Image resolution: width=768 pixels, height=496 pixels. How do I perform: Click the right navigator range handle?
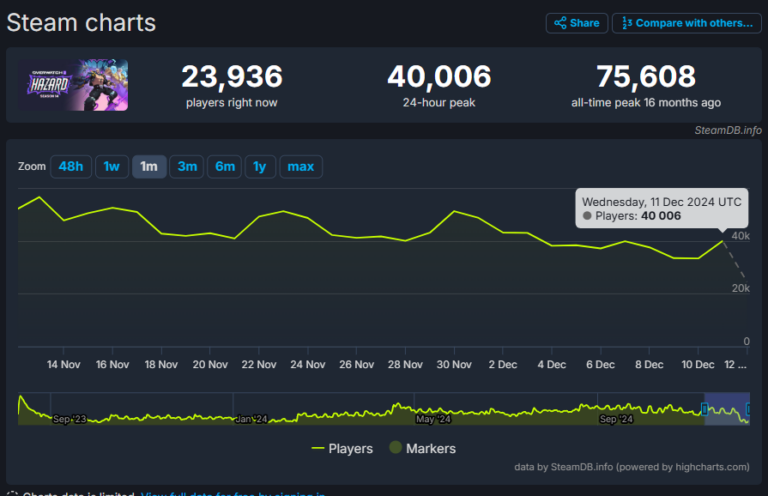tap(747, 409)
